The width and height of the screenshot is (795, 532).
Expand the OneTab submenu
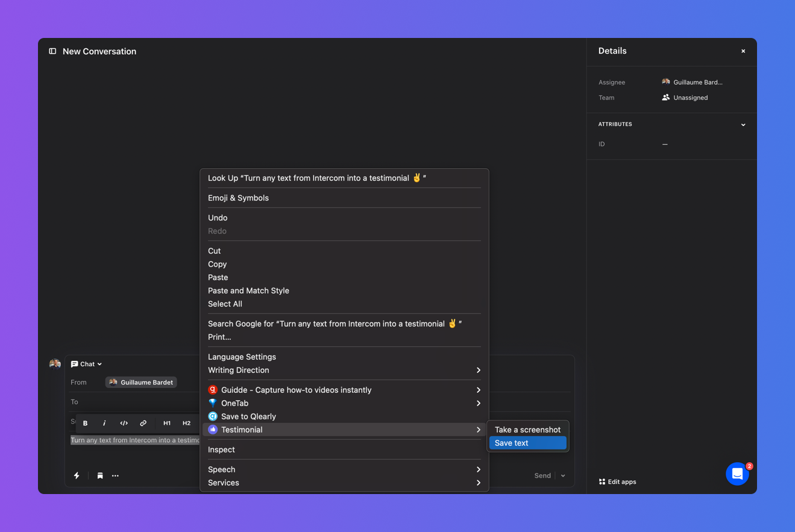pyautogui.click(x=344, y=403)
